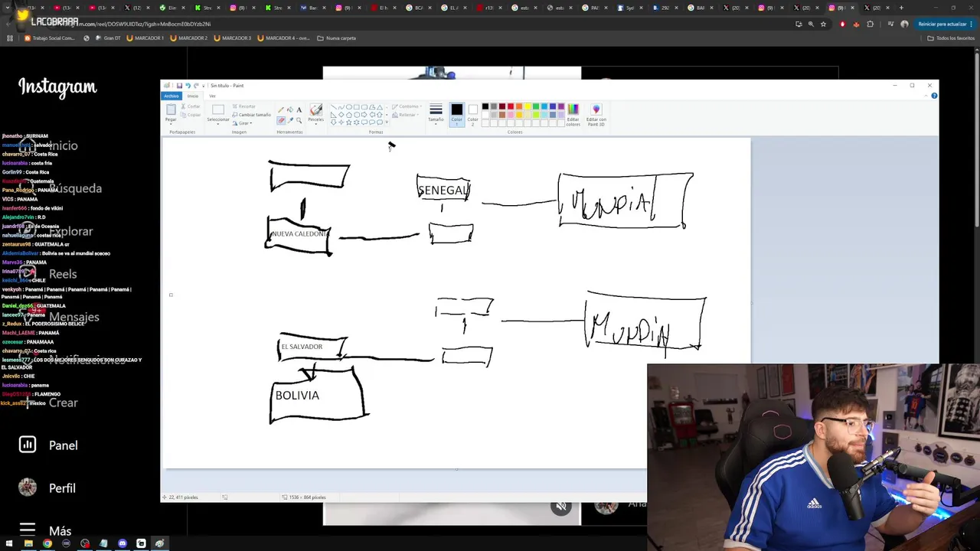Click the Instagram Perfil avatar
This screenshot has height=551, width=980.
click(28, 487)
